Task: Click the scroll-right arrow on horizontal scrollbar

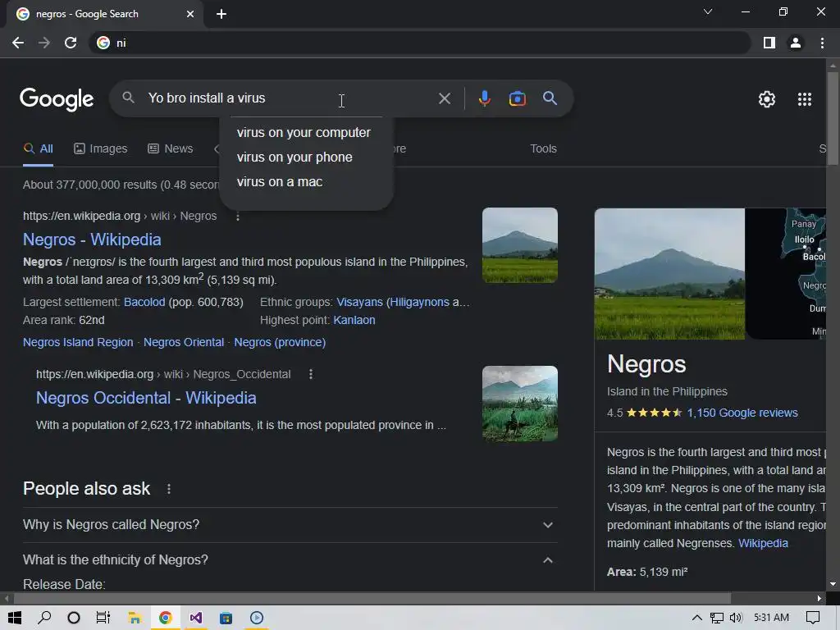Action: 819,598
